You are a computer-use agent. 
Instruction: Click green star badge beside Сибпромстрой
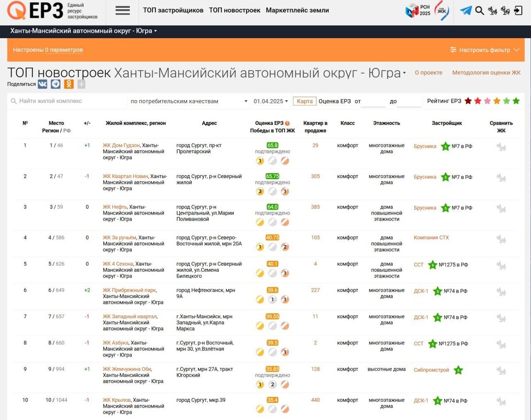(x=458, y=370)
